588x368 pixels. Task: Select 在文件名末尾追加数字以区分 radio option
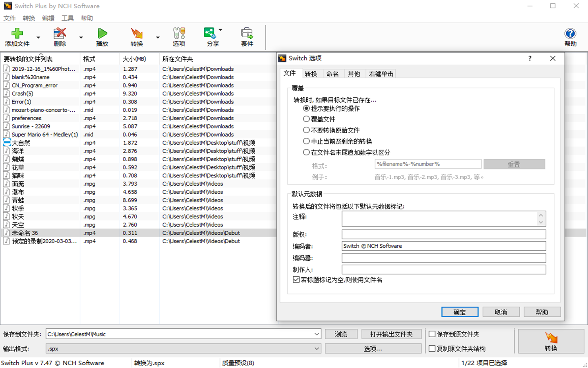306,152
